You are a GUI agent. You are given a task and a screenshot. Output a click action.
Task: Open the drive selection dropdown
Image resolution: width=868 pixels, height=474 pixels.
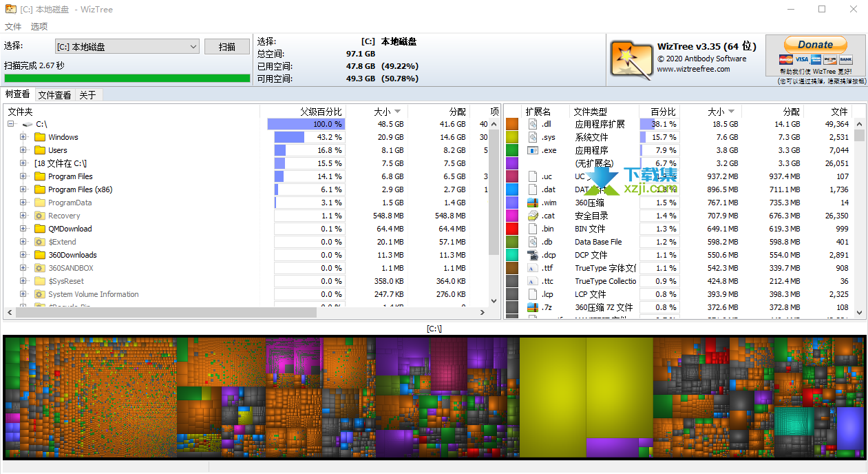click(x=193, y=46)
